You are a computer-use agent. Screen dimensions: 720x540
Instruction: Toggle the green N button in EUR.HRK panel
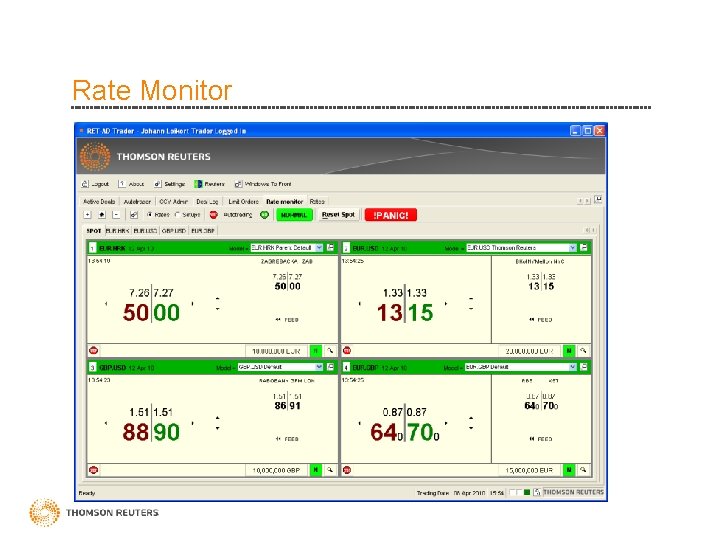[x=316, y=351]
